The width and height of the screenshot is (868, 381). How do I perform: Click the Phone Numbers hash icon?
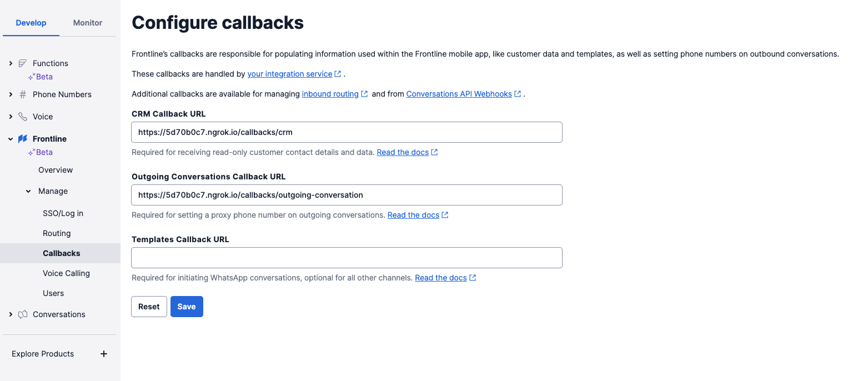tap(23, 94)
